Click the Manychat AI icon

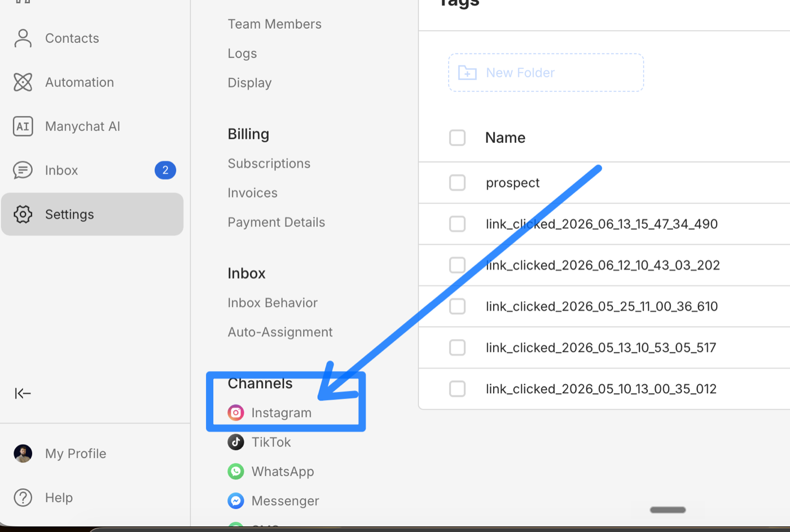click(x=23, y=126)
